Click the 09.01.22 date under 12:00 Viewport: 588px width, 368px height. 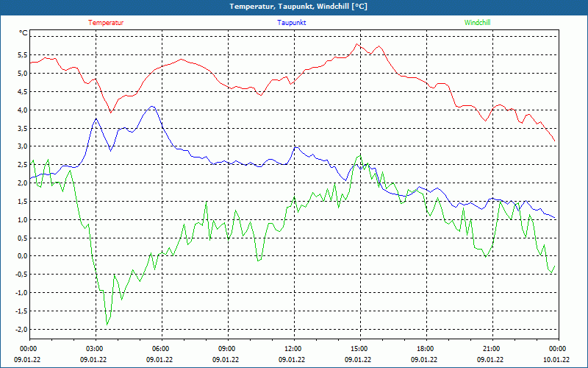coord(292,360)
